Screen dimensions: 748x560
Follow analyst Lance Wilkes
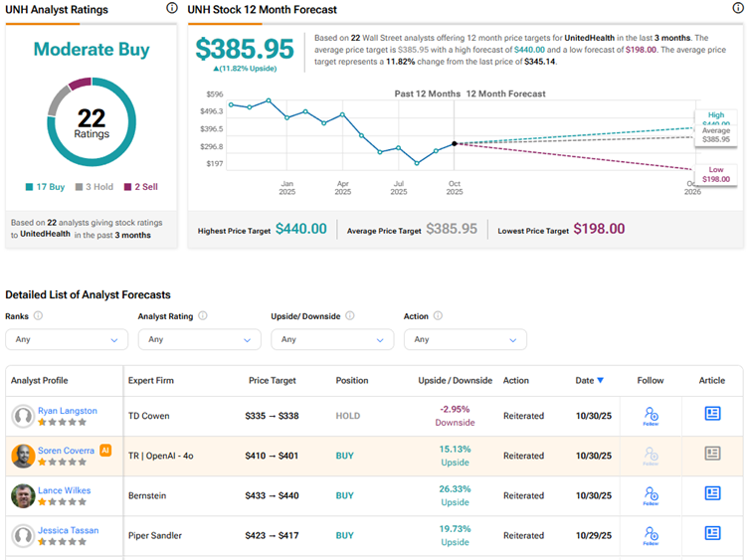(651, 495)
